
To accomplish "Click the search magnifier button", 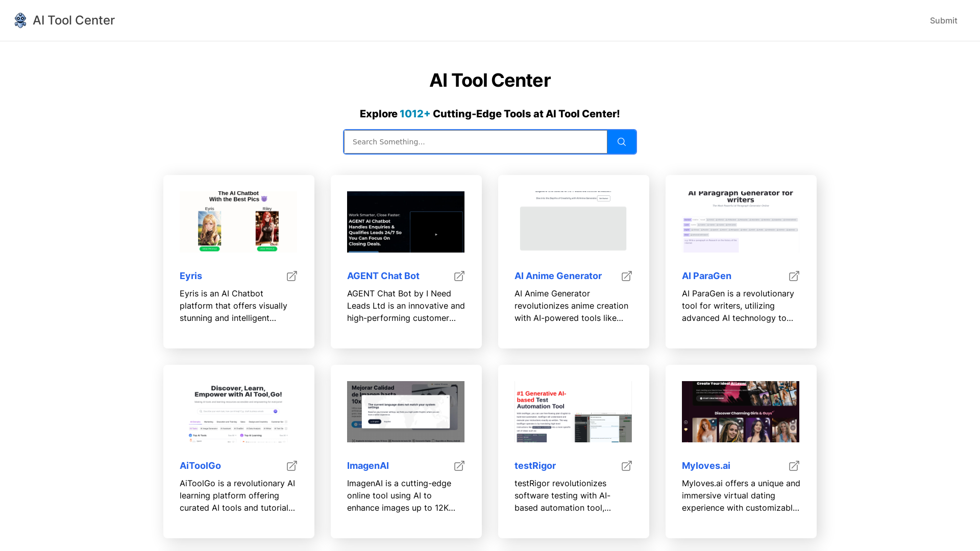I will [621, 142].
